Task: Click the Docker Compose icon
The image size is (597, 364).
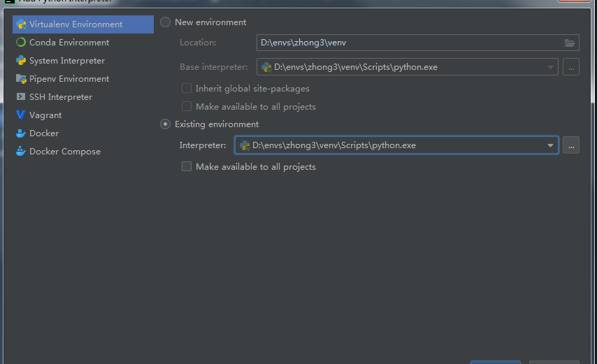Action: click(21, 152)
